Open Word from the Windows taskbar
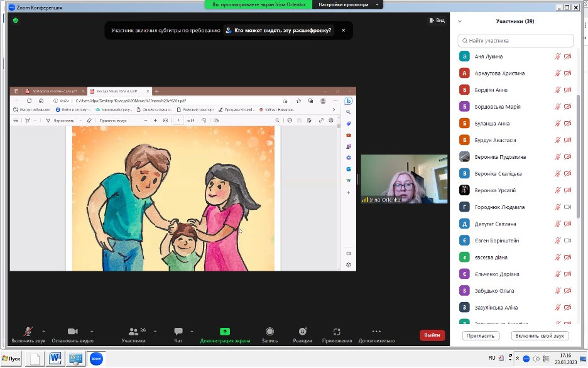The width and height of the screenshot is (588, 368). 55,359
